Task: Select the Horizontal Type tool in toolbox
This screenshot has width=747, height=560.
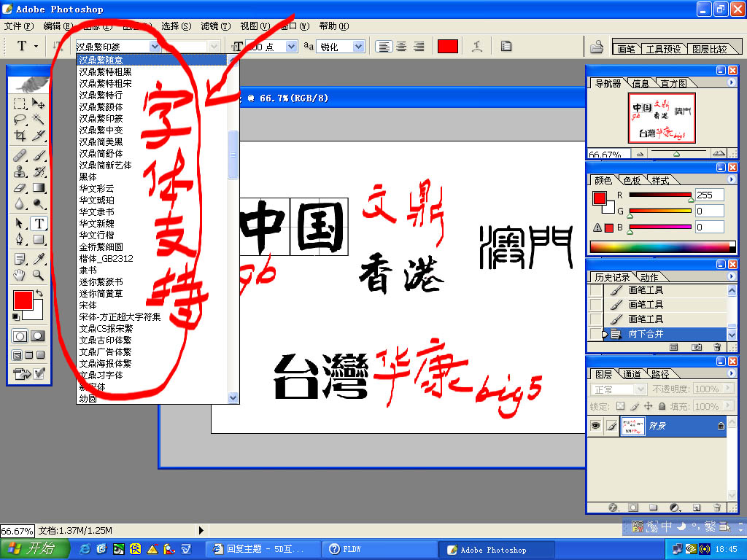Action: pos(39,223)
